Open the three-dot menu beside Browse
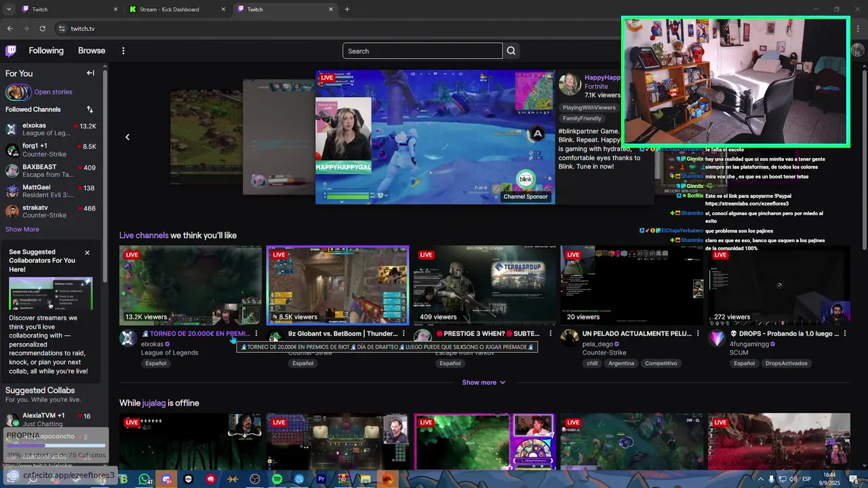Viewport: 868px width, 488px height. point(123,51)
